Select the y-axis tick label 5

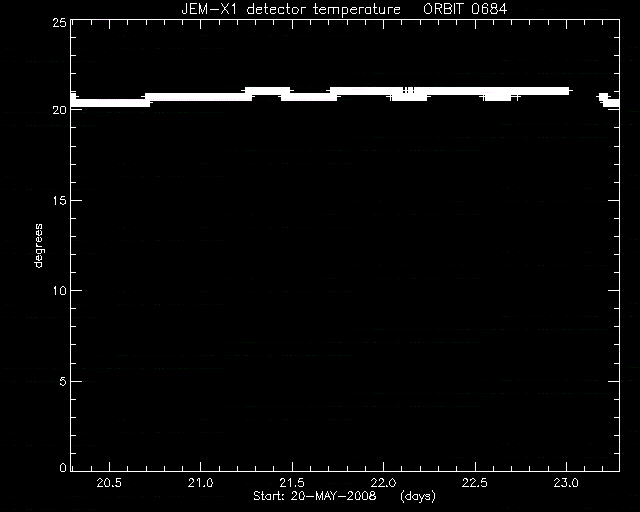click(63, 381)
